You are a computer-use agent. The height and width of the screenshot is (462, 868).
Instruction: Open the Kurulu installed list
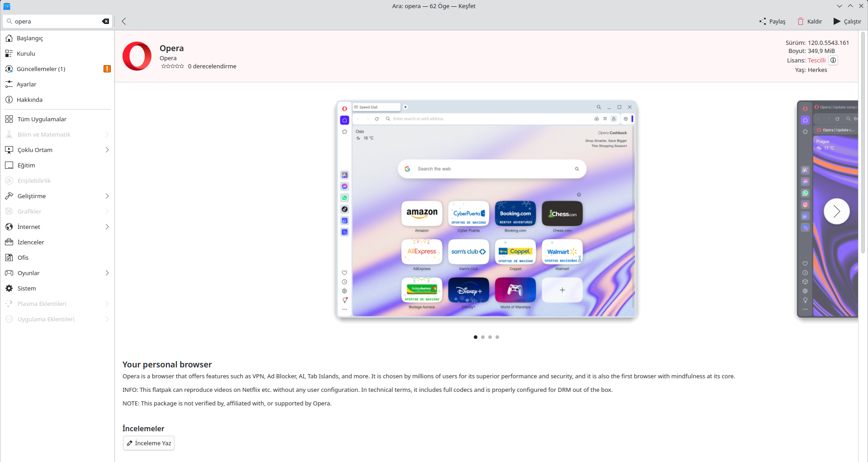[57, 53]
